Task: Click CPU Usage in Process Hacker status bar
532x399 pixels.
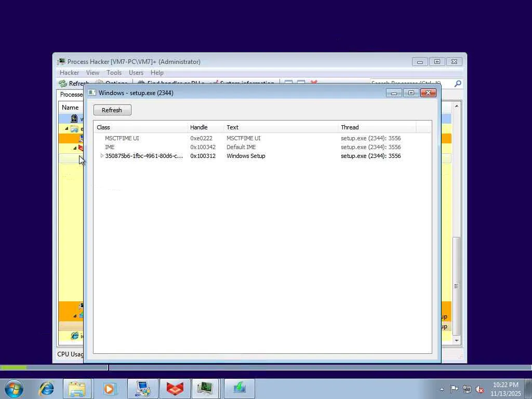Action: [x=70, y=354]
